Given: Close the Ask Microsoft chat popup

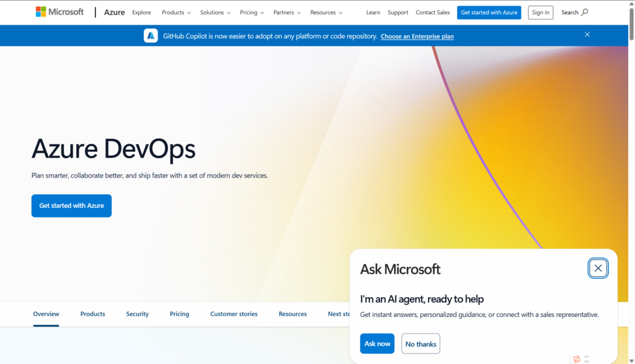Looking at the screenshot, I should point(598,268).
